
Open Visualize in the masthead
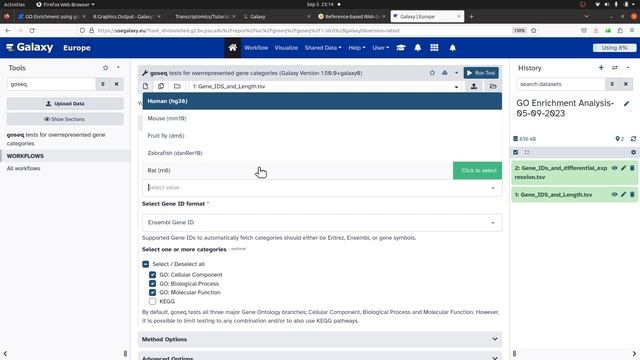(286, 48)
